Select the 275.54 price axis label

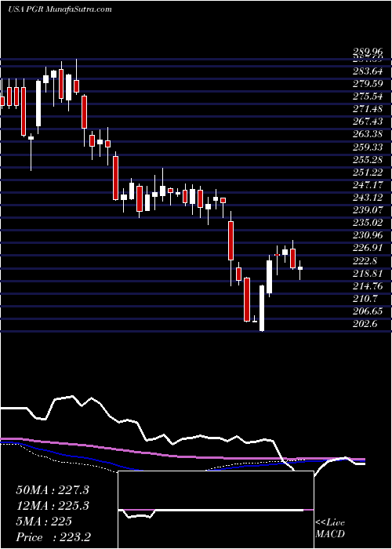(x=367, y=97)
